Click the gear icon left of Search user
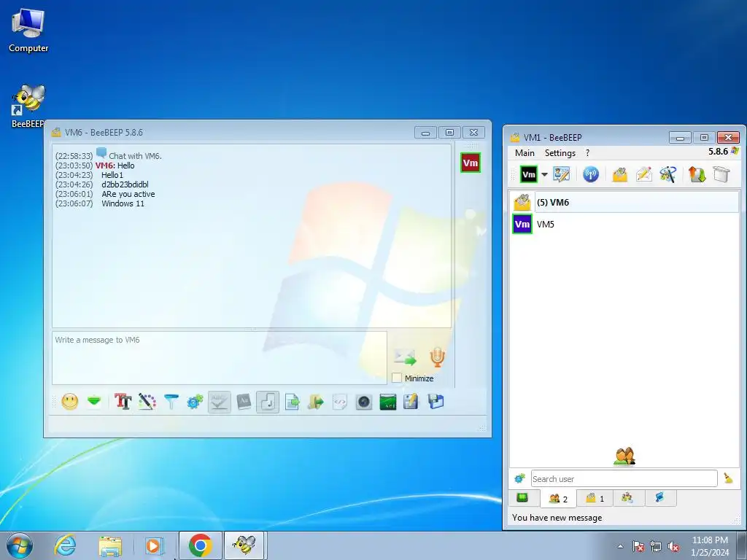The width and height of the screenshot is (747, 560). pyautogui.click(x=519, y=478)
